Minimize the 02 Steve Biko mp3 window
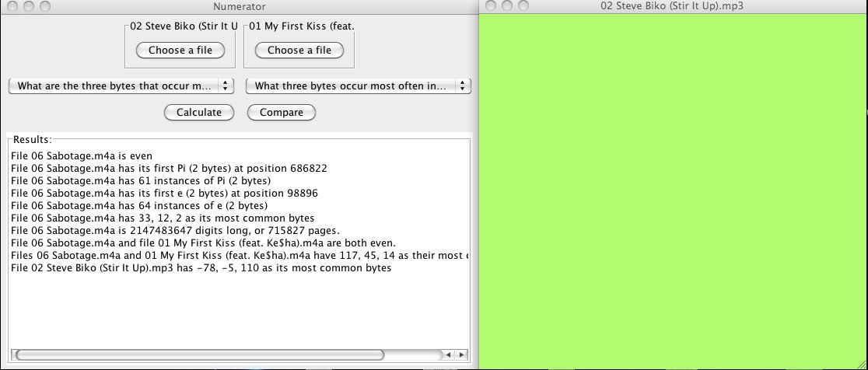This screenshot has height=370, width=868. 506,6
